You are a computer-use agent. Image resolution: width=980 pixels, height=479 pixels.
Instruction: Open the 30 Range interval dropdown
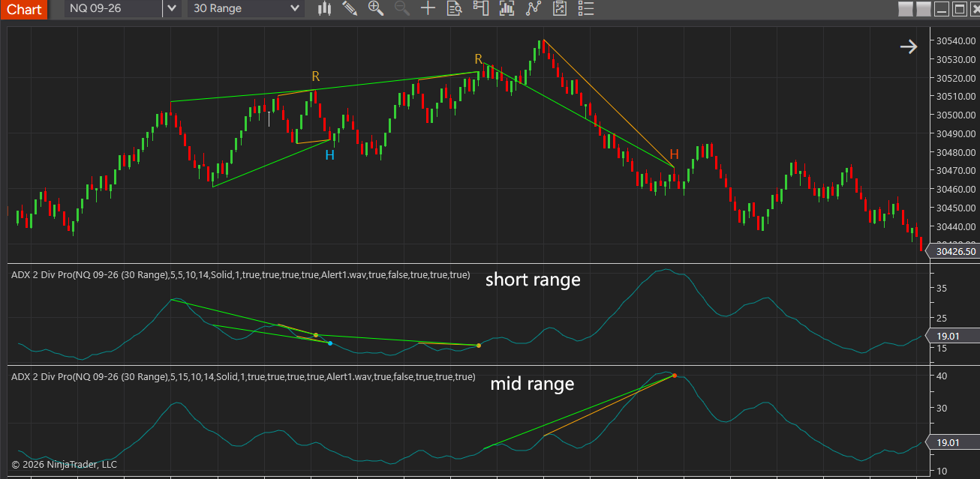pyautogui.click(x=246, y=8)
